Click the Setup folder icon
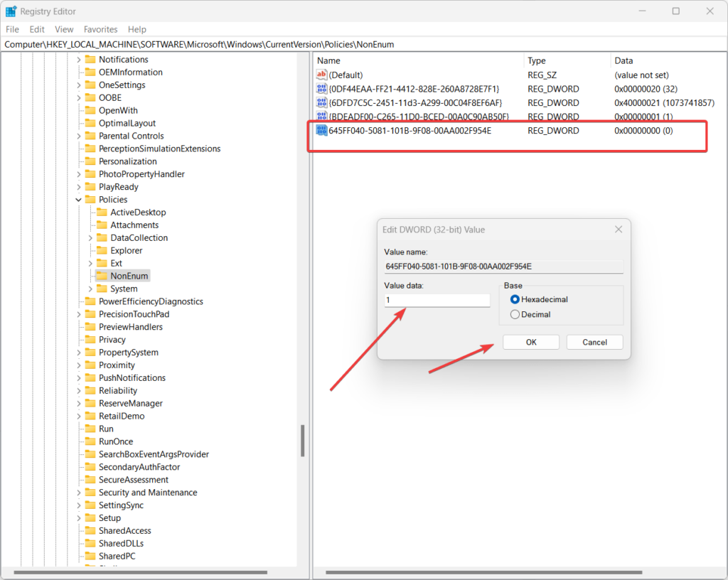Image resolution: width=728 pixels, height=580 pixels. coord(90,518)
